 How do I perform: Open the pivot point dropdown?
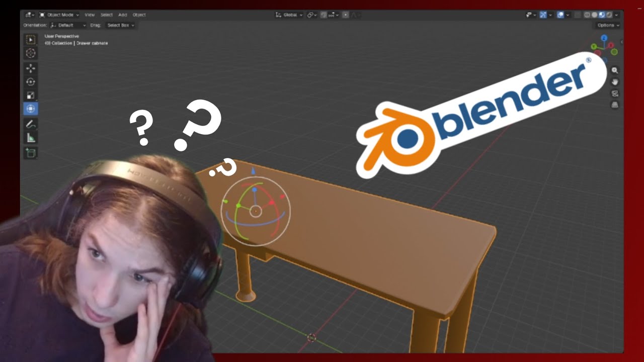(312, 15)
